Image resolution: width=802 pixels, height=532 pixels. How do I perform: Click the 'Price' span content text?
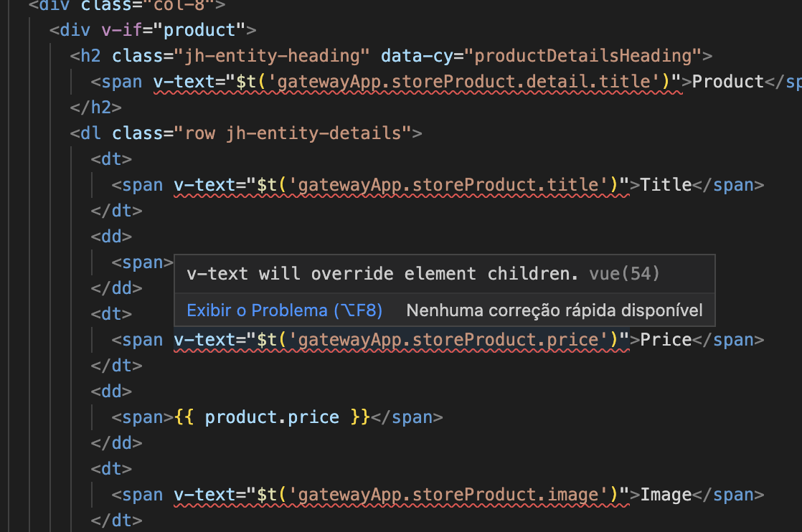click(666, 340)
